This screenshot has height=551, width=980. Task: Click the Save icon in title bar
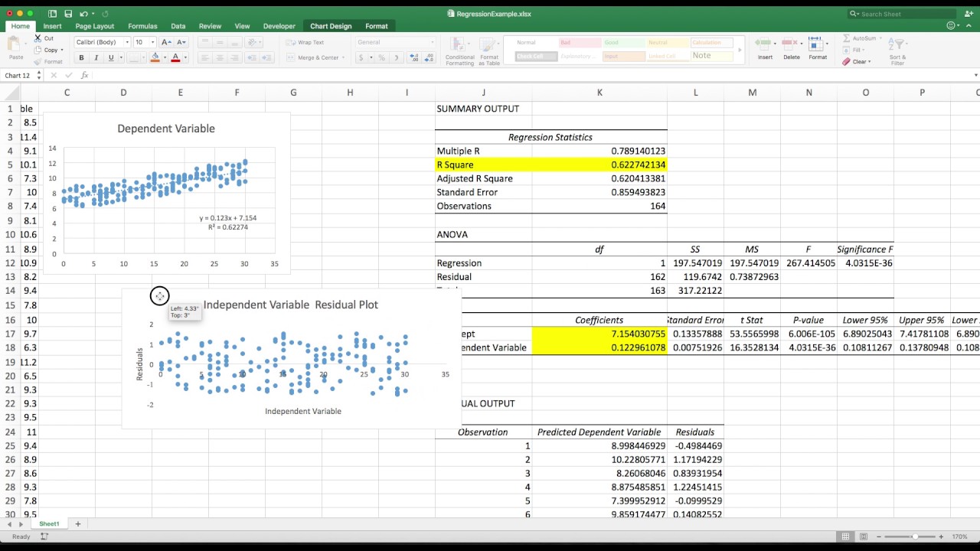click(x=68, y=14)
